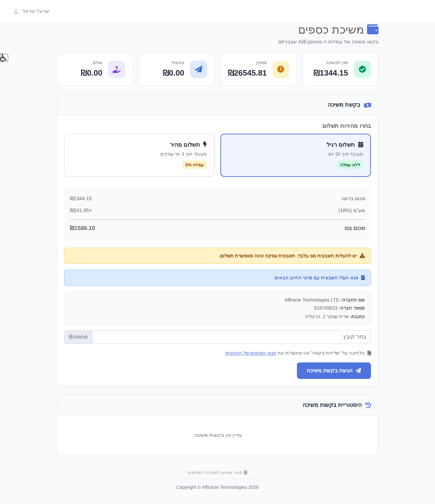Click the purple hand-with-dollar paid icon
The image size is (435, 504).
117,69
